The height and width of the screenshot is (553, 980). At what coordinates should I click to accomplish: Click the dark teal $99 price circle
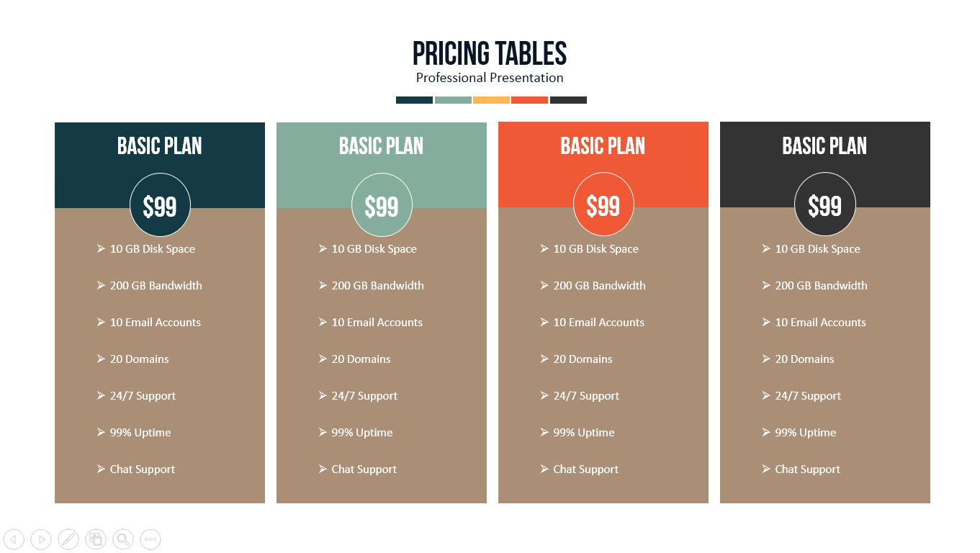(160, 206)
